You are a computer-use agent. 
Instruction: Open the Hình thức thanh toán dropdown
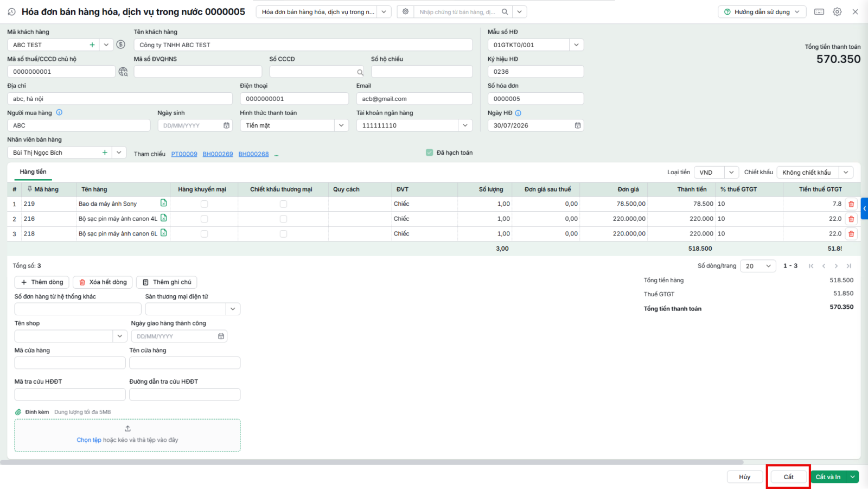coord(341,125)
